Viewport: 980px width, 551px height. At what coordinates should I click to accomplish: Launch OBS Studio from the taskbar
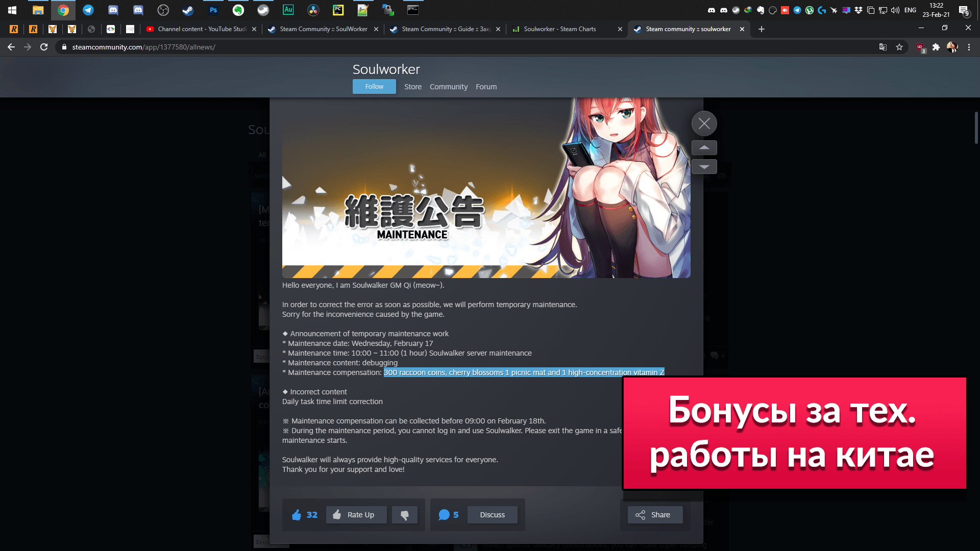pyautogui.click(x=163, y=10)
